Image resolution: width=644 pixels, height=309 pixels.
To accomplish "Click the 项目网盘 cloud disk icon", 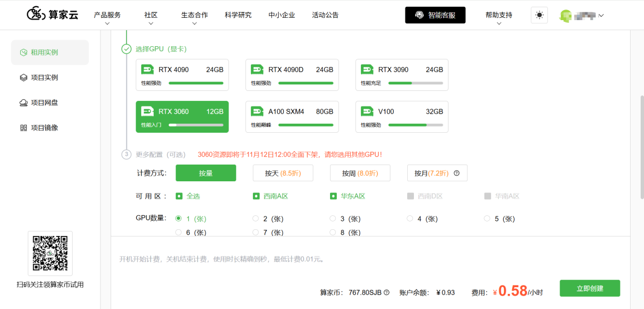I will pos(23,103).
